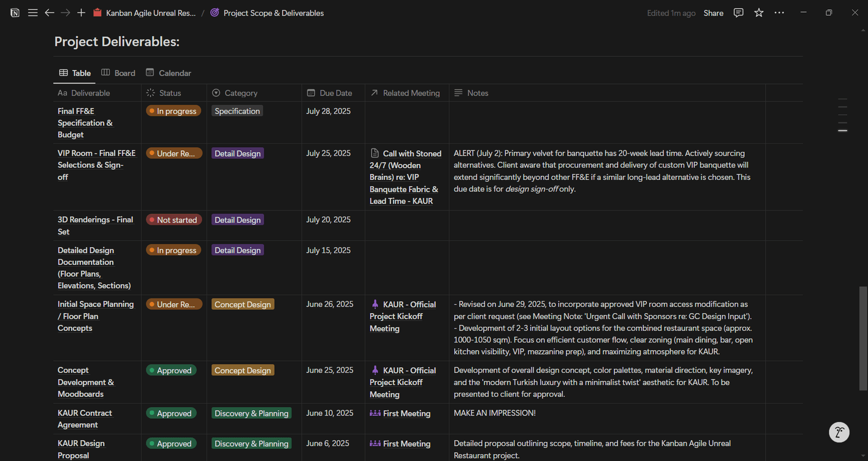Click the Notion AI assistant button
The width and height of the screenshot is (868, 461).
(839, 432)
